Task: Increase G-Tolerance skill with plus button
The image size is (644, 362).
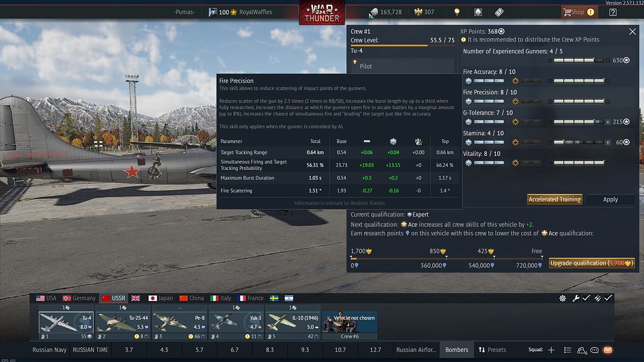Action: tap(608, 122)
